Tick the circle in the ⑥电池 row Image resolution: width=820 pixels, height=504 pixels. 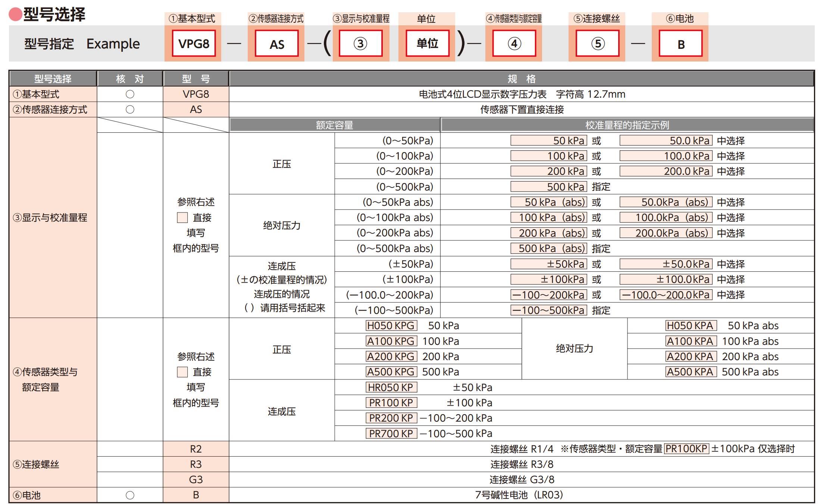pos(130,495)
